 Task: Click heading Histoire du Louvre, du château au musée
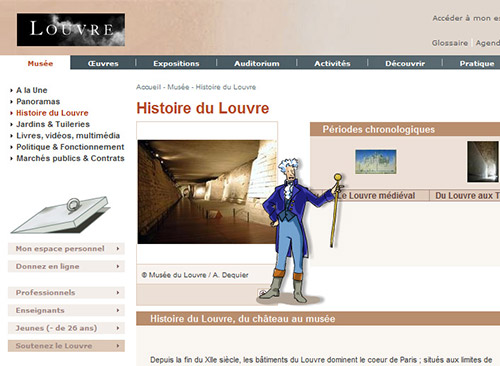243,319
